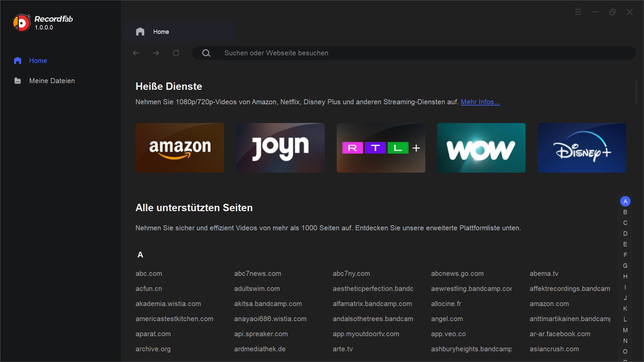This screenshot has height=362, width=644.
Task: Click Mehr Infos link for streaming
Action: coord(481,102)
